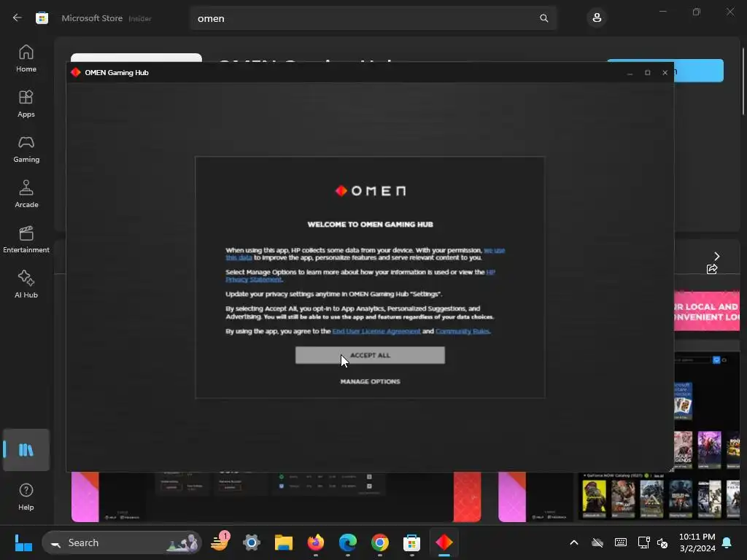Restore down the Microsoft Store window
The height and width of the screenshot is (560, 747).
pyautogui.click(x=697, y=12)
